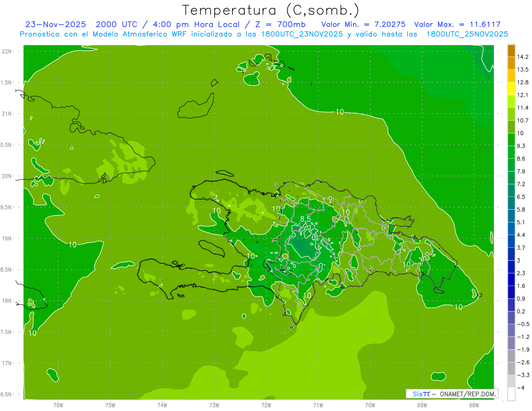Click the '9.3' color scale value
This screenshot has width=532, height=411.
(x=521, y=146)
